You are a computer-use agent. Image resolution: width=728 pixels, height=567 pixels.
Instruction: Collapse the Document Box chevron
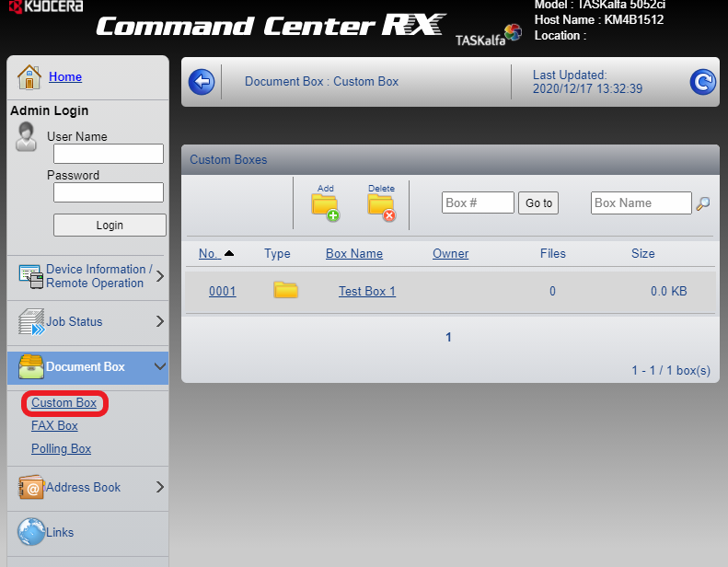(160, 366)
